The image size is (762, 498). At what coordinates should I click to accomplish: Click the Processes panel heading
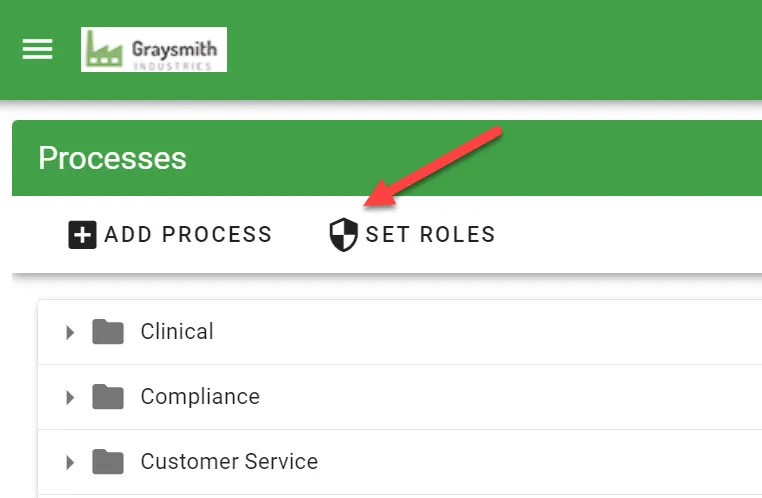click(x=112, y=158)
